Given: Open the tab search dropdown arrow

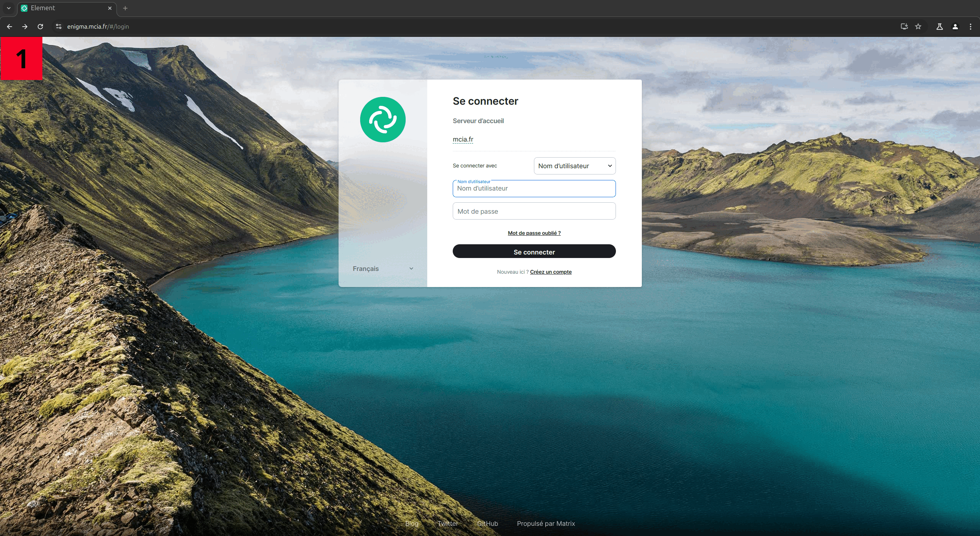Looking at the screenshot, I should [x=9, y=8].
